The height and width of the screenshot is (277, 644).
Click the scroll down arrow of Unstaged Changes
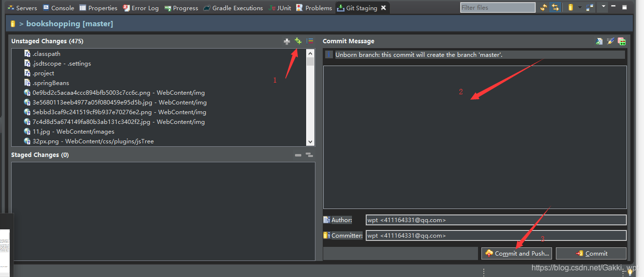(310, 141)
